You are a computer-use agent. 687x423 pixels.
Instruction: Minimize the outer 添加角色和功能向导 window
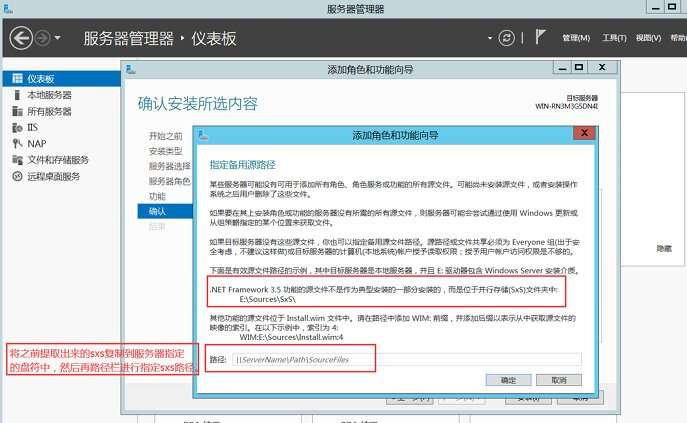pos(563,68)
